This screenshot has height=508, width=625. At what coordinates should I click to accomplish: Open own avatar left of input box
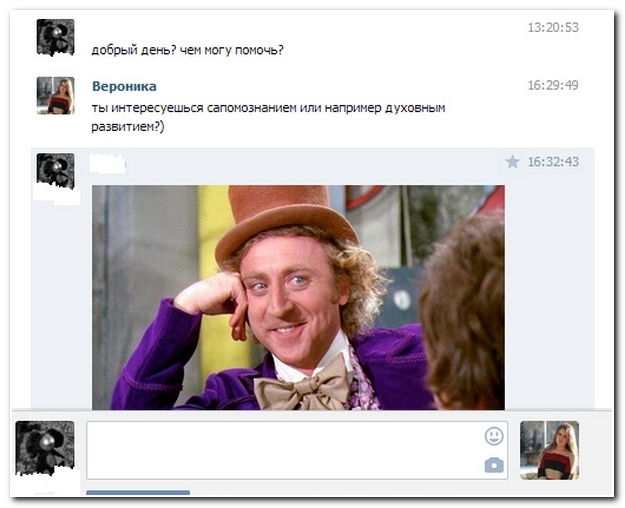click(x=45, y=448)
